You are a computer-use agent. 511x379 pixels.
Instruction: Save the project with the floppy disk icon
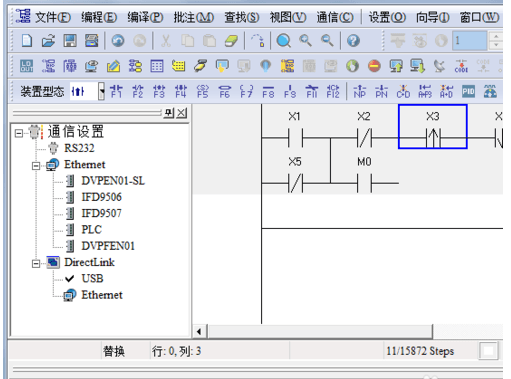(x=70, y=40)
